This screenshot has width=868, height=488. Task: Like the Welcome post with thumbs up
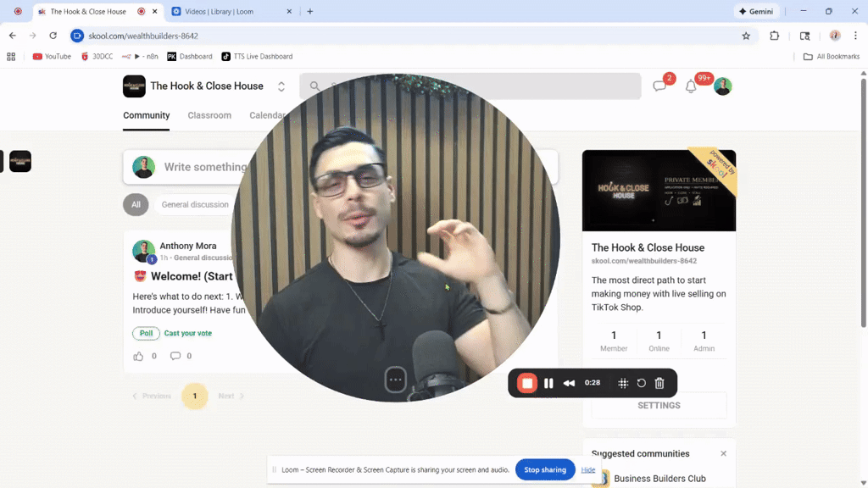coord(138,356)
